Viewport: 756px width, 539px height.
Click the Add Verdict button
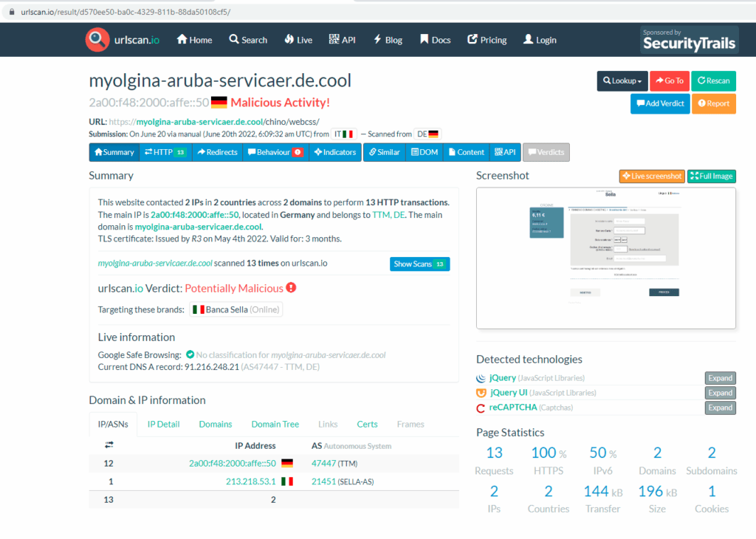click(660, 103)
